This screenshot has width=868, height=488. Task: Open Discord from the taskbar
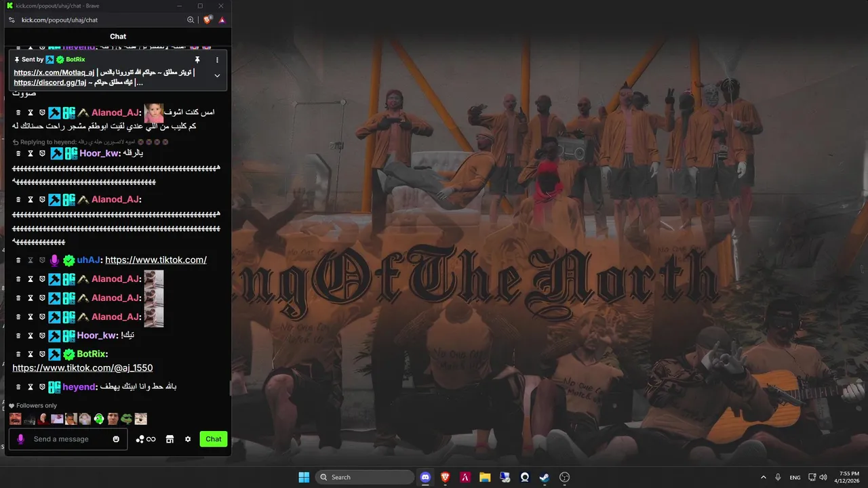coord(425,477)
